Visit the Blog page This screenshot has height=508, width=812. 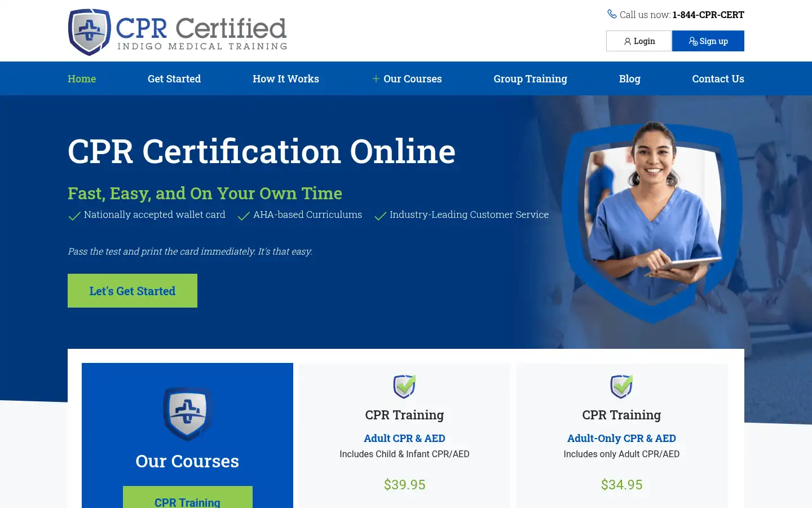630,79
